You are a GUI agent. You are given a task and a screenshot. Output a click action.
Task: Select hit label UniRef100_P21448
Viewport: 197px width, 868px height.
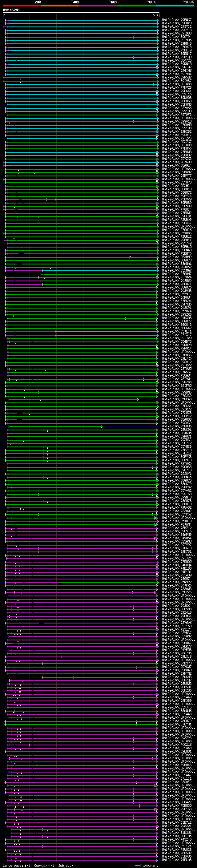(177, 748)
